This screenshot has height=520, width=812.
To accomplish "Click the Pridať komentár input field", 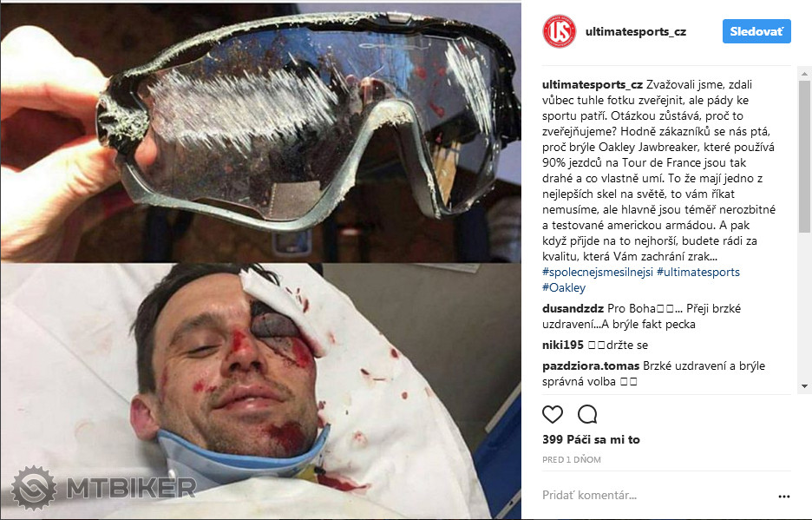I will pos(655,495).
